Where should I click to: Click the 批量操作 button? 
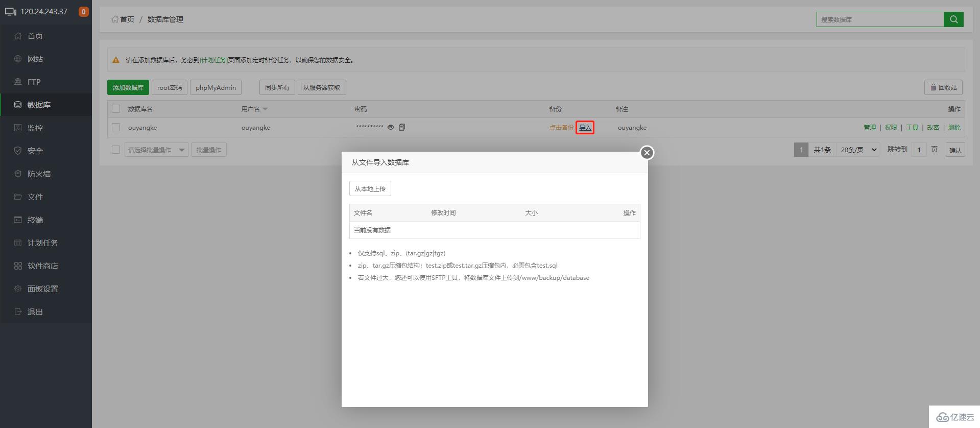coord(209,150)
